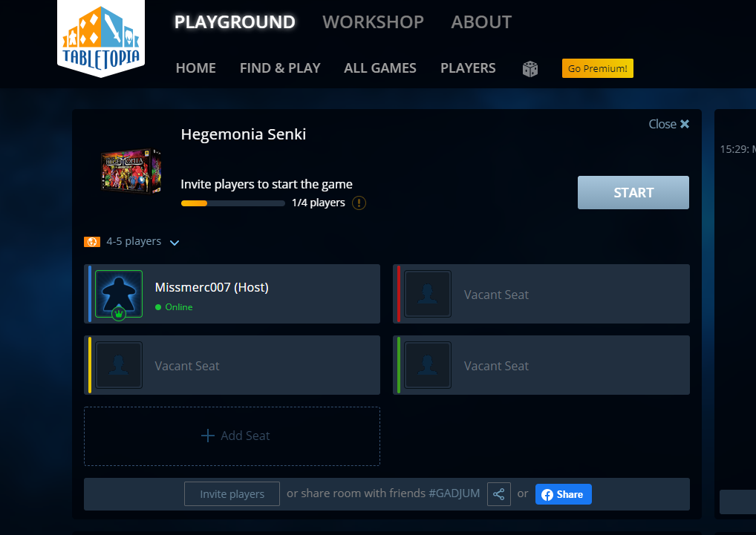The height and width of the screenshot is (535, 756).
Task: Open the Playground tab
Action: pyautogui.click(x=235, y=22)
